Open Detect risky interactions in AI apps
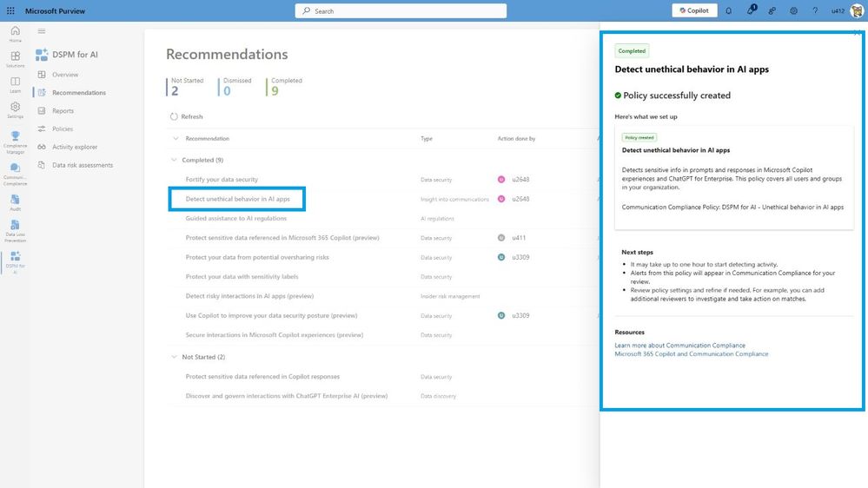Viewport: 868px width, 488px height. point(249,296)
